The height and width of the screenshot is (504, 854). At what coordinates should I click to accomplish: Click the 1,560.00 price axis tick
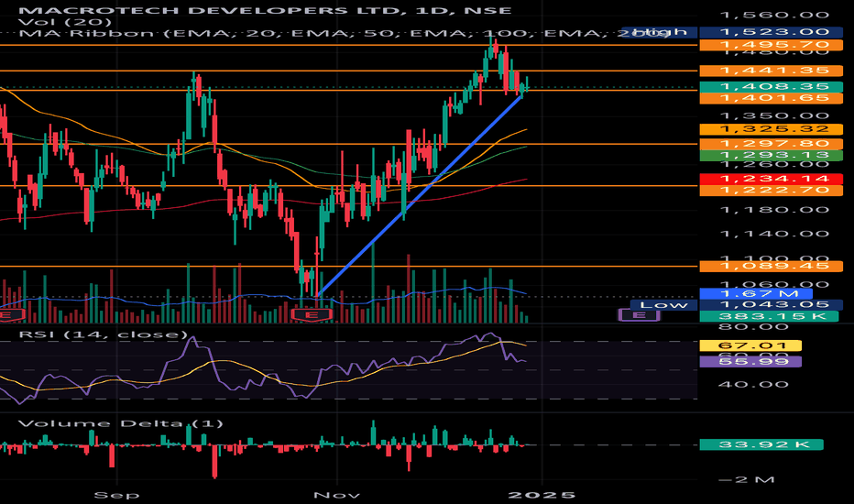pyautogui.click(x=774, y=16)
